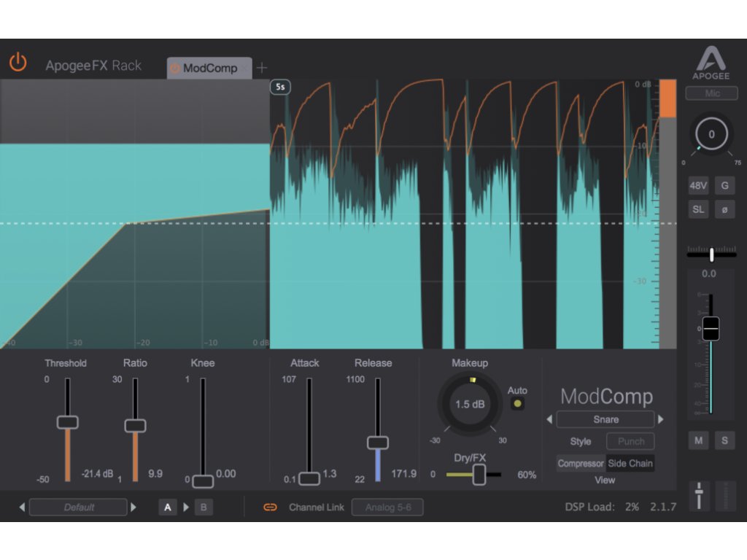Image resolution: width=747 pixels, height=560 pixels.
Task: Toggle Auto makeup gain
Action: tap(517, 404)
